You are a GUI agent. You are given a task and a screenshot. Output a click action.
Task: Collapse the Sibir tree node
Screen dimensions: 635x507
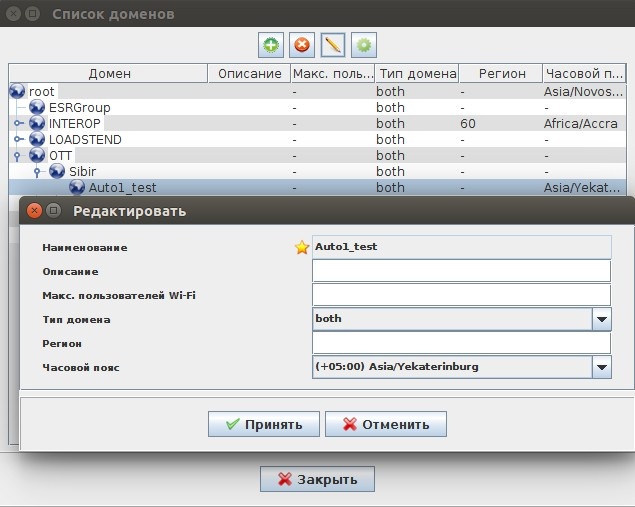(37, 172)
